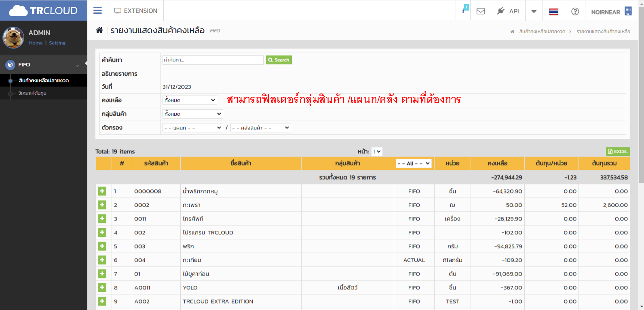The width and height of the screenshot is (644, 310).
Task: Click the date value 31/12/2023
Action: coord(177,87)
